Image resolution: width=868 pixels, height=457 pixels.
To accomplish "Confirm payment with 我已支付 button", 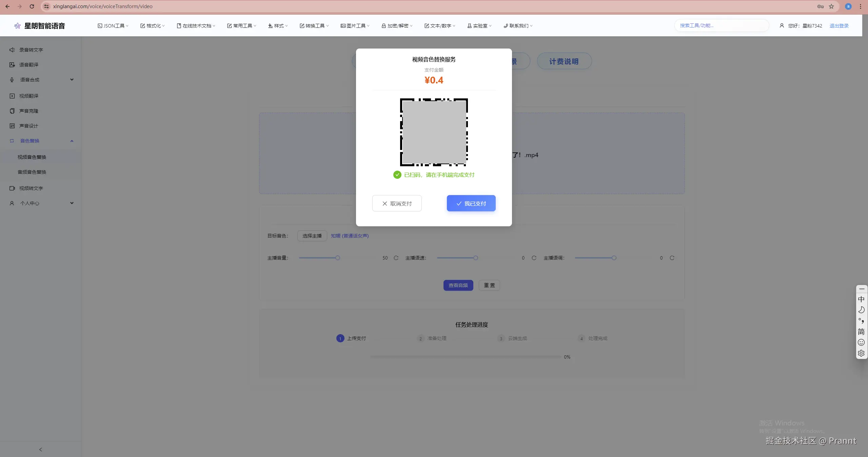I will (471, 203).
